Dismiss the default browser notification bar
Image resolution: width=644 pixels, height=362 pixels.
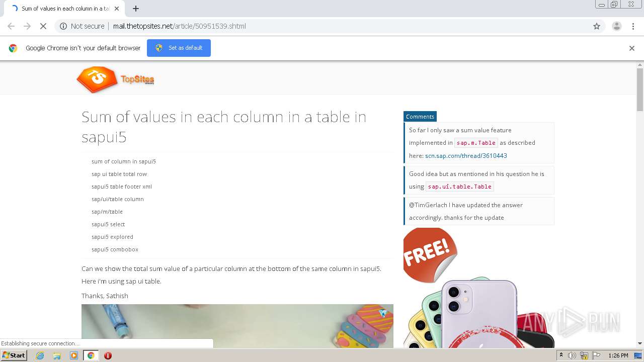point(632,48)
